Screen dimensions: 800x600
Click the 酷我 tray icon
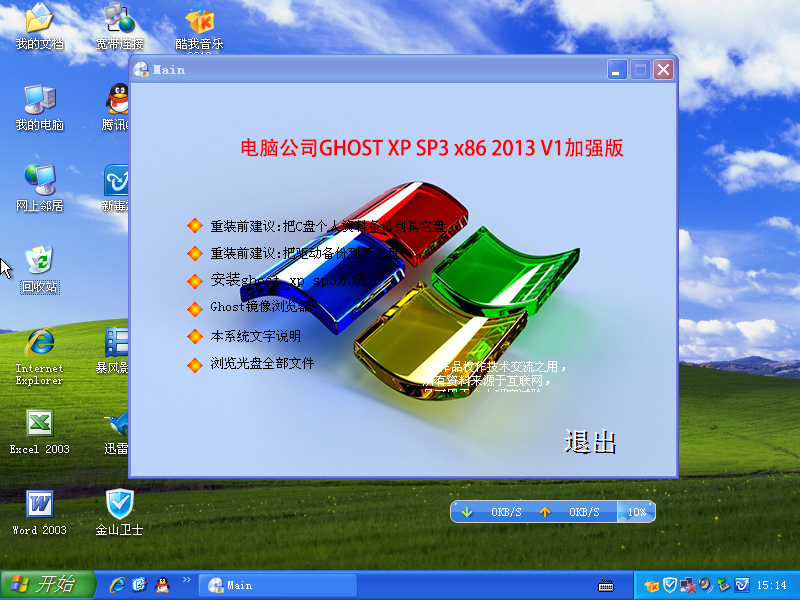(x=652, y=586)
